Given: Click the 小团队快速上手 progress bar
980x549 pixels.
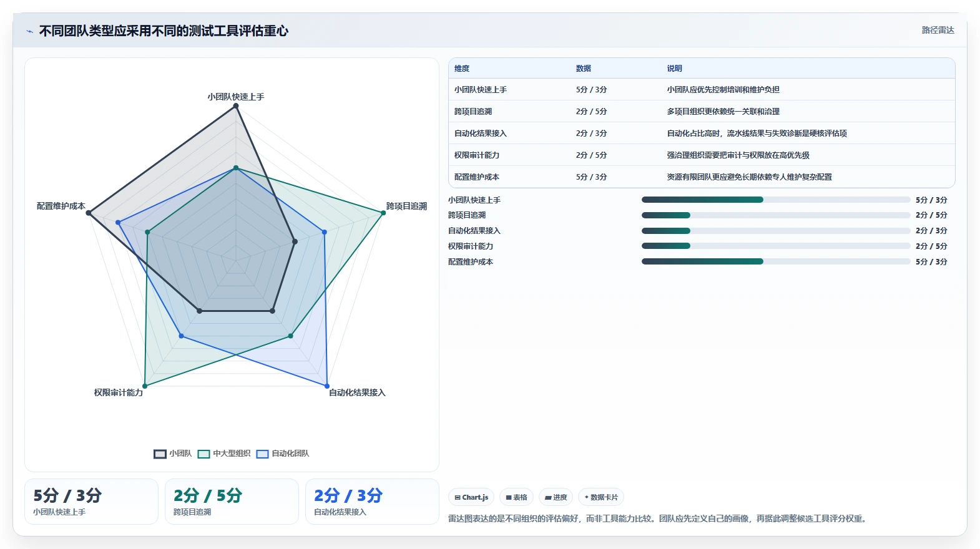Looking at the screenshot, I should (776, 200).
